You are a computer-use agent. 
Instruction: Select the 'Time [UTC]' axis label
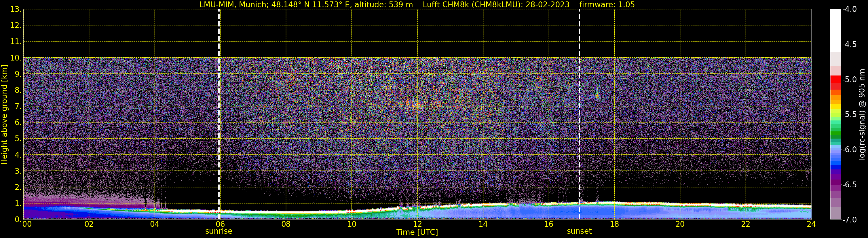point(417,232)
